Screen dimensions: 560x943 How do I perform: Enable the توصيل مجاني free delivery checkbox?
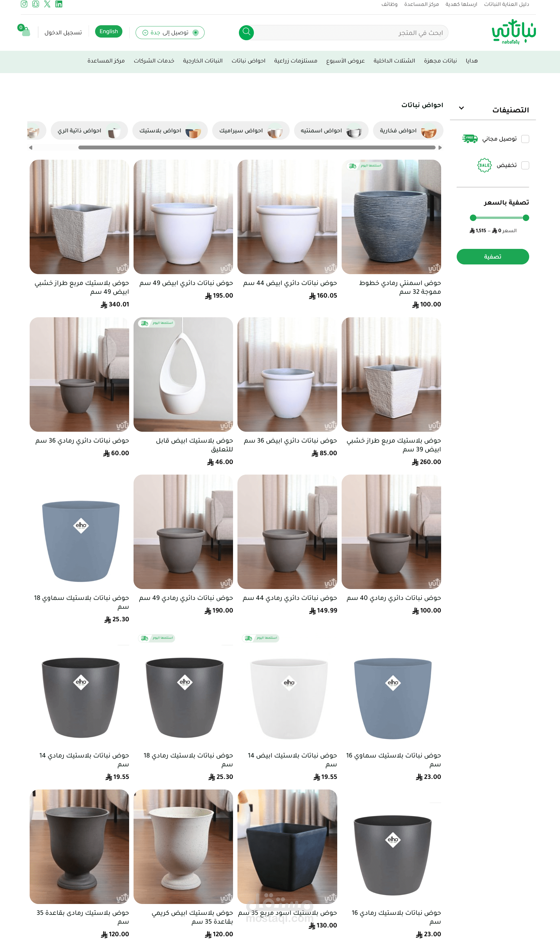(x=525, y=139)
